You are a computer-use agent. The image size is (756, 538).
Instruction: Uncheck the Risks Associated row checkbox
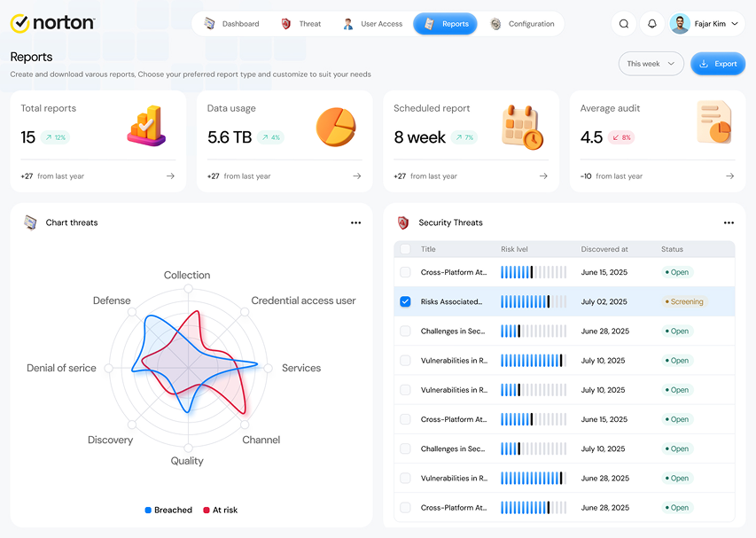(x=406, y=301)
